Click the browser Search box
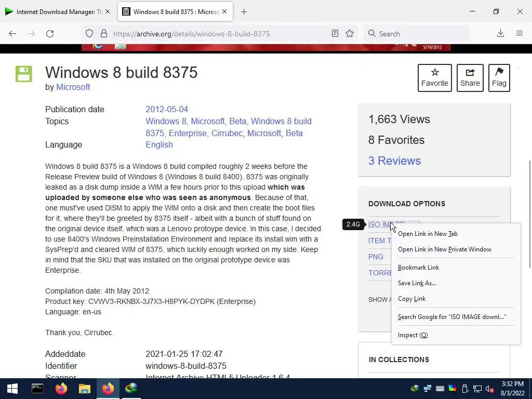Image resolution: width=532 pixels, height=399 pixels. point(417,34)
